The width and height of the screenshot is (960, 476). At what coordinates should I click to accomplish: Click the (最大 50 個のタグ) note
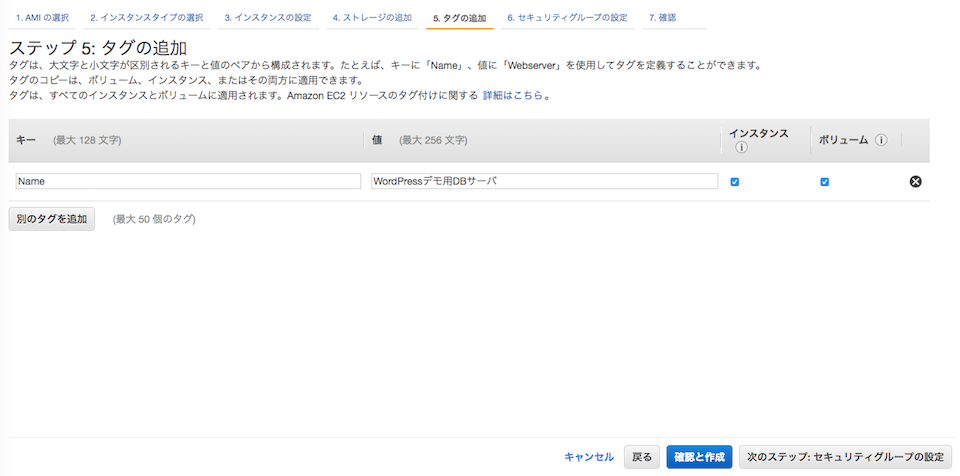tap(154, 219)
